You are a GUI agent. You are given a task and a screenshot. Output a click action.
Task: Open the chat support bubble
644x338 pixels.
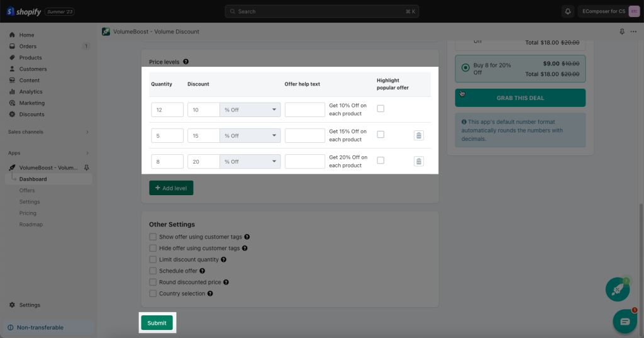pos(625,321)
